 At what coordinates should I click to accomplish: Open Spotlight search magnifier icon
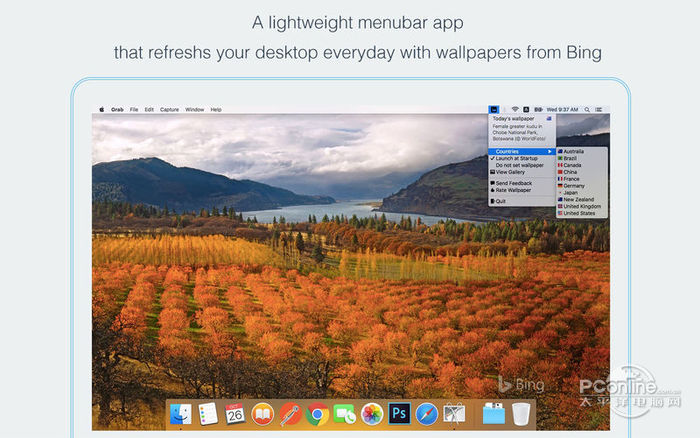[588, 109]
